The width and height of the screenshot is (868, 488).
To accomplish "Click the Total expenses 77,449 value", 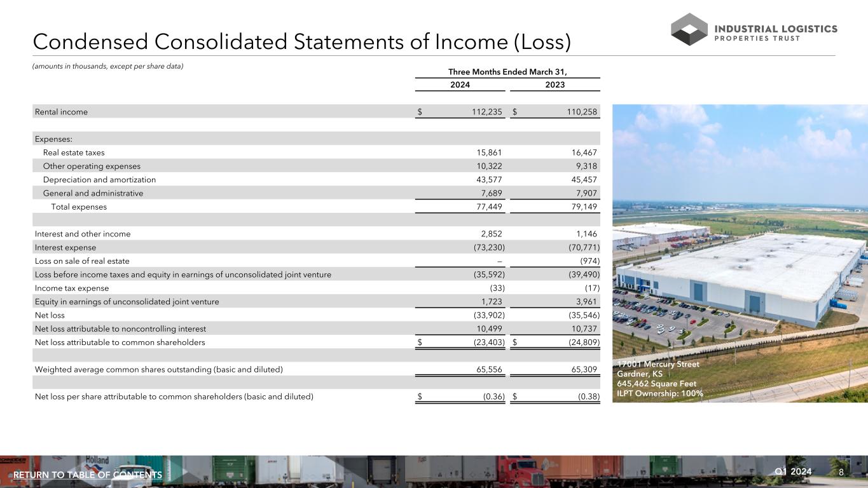I will tap(485, 207).
